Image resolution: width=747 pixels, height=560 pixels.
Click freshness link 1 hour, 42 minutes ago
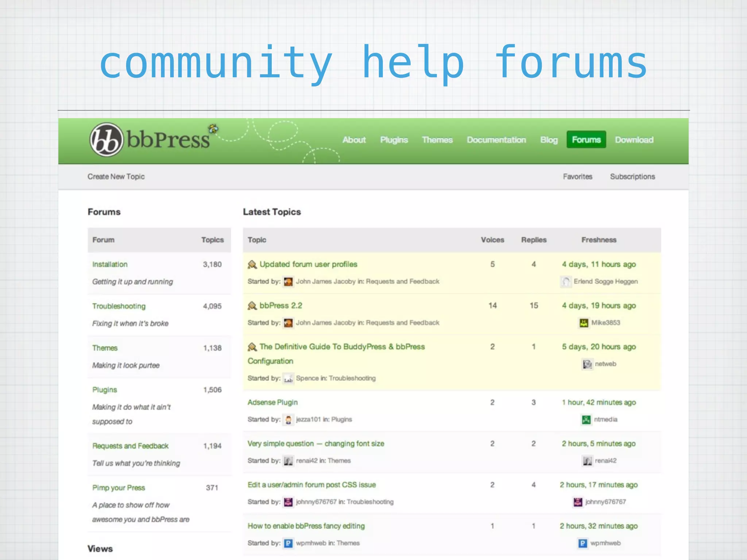599,402
